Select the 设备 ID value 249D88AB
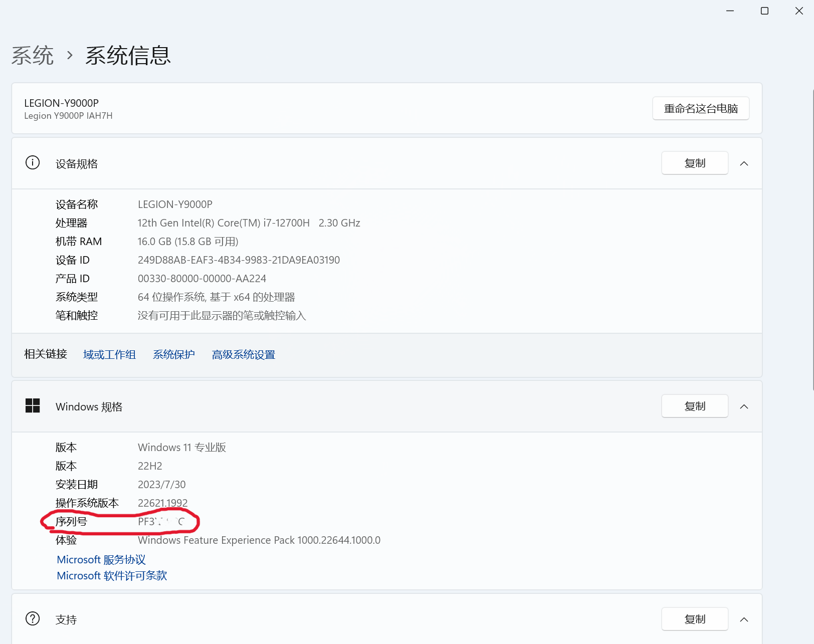The image size is (814, 644). tap(239, 260)
